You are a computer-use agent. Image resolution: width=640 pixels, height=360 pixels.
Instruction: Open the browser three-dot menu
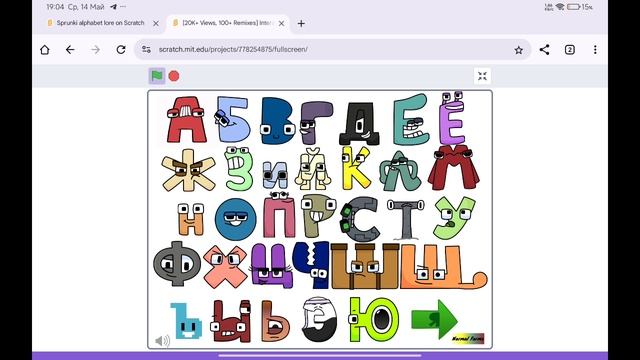pos(595,50)
